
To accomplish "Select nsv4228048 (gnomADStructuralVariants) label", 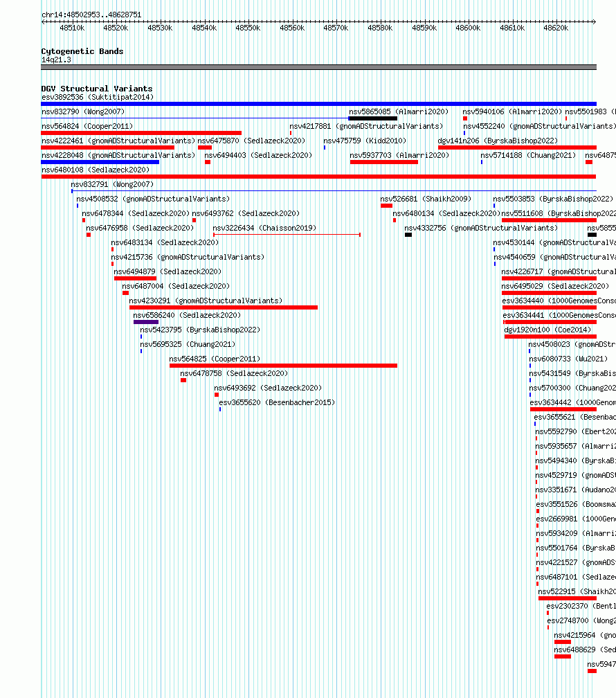I will [x=118, y=155].
